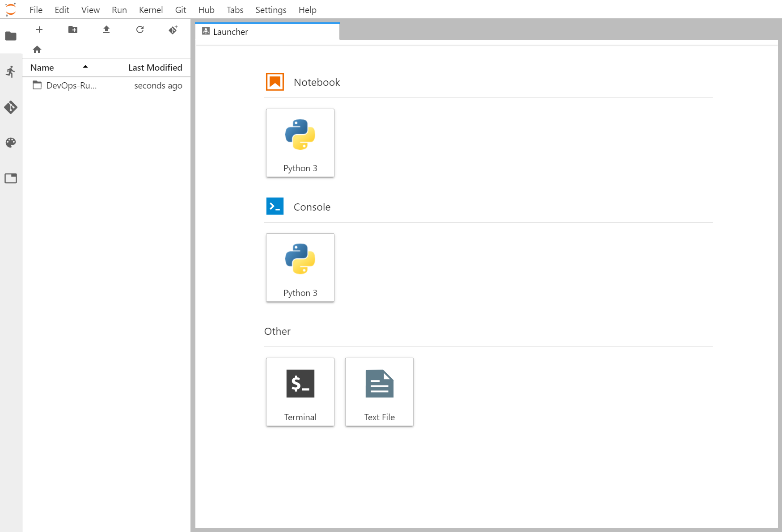This screenshot has width=782, height=532.
Task: Click the Git Clone toolbar icon
Action: click(173, 30)
